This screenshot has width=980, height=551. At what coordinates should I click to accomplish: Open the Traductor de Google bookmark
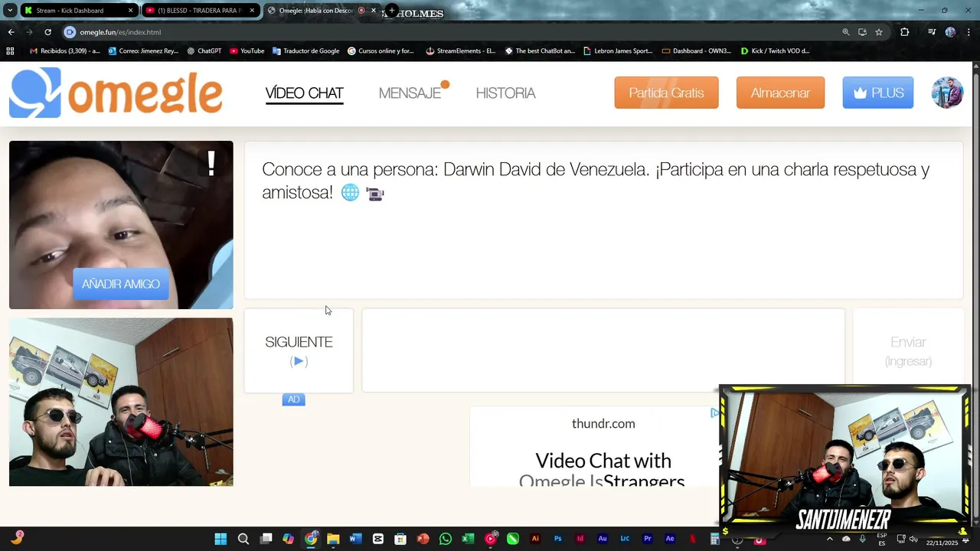tap(305, 51)
